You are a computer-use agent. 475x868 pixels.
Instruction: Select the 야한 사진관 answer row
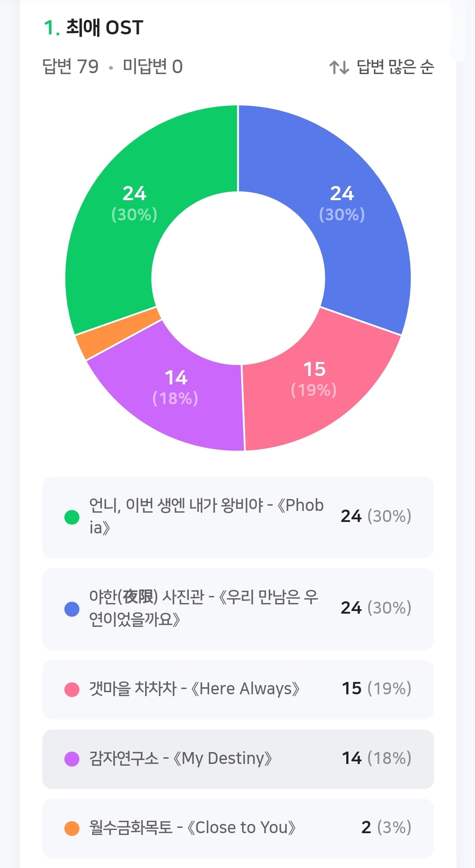click(238, 608)
